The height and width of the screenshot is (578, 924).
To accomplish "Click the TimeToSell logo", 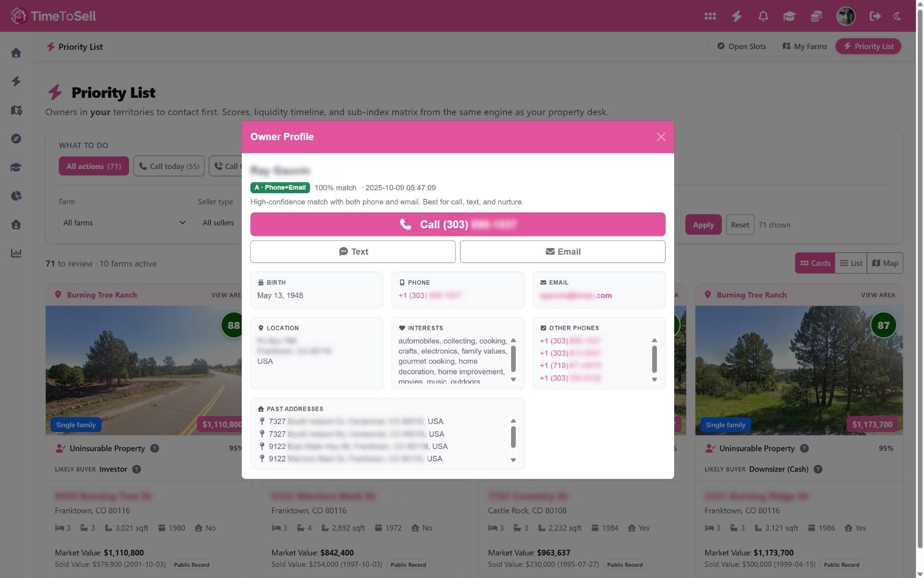I will click(x=53, y=16).
